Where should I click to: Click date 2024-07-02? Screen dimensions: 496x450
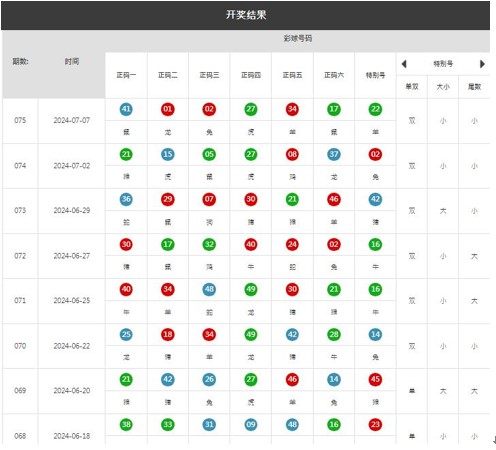[x=72, y=166]
